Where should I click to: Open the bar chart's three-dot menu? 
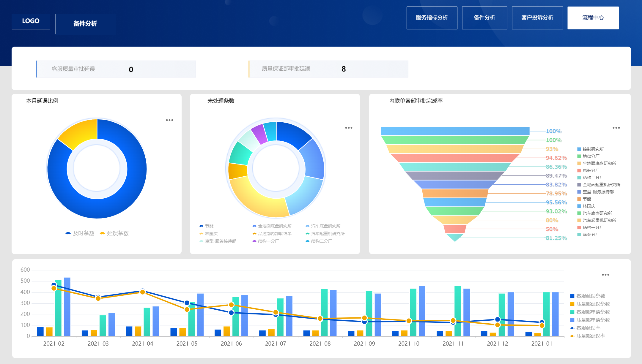[x=605, y=275]
